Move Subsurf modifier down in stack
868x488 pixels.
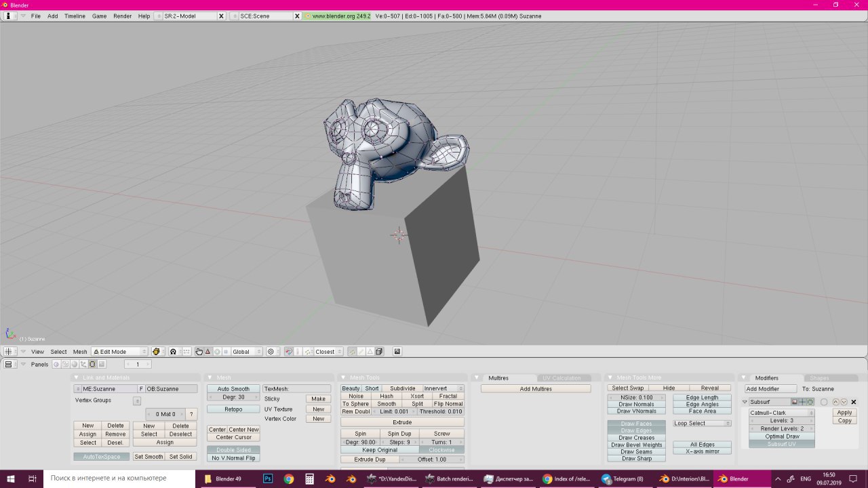click(844, 402)
